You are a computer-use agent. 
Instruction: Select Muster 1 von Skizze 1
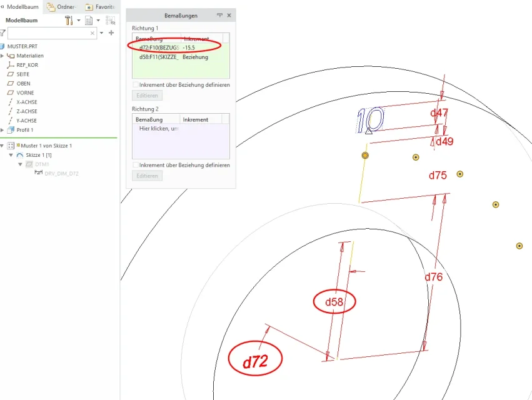[46, 146]
